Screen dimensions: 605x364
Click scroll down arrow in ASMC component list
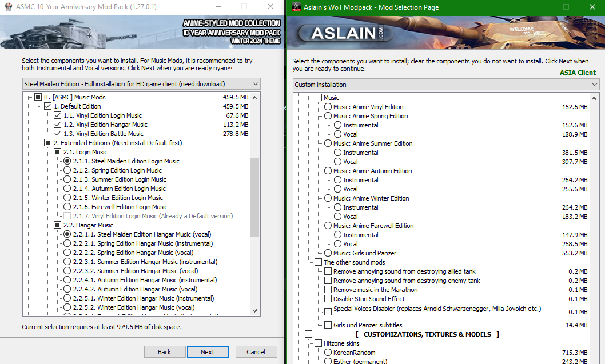(x=254, y=311)
